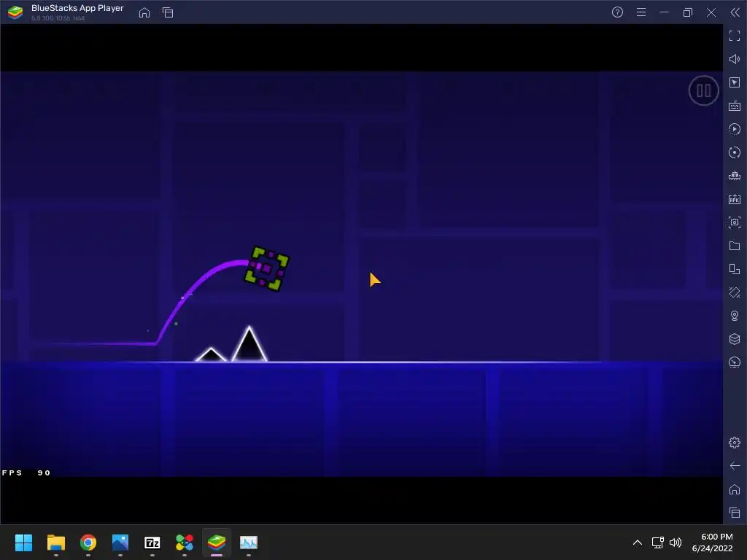The height and width of the screenshot is (560, 747).
Task: Open the Windows Start menu
Action: click(23, 542)
